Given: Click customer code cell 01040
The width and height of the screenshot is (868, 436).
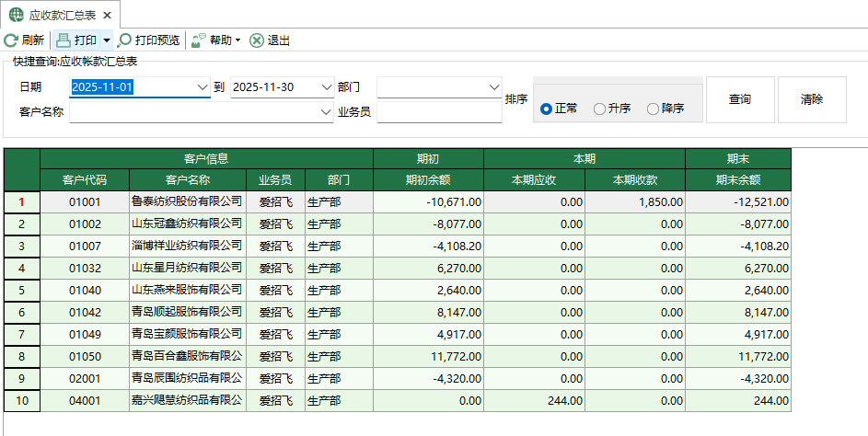Looking at the screenshot, I should tap(85, 291).
